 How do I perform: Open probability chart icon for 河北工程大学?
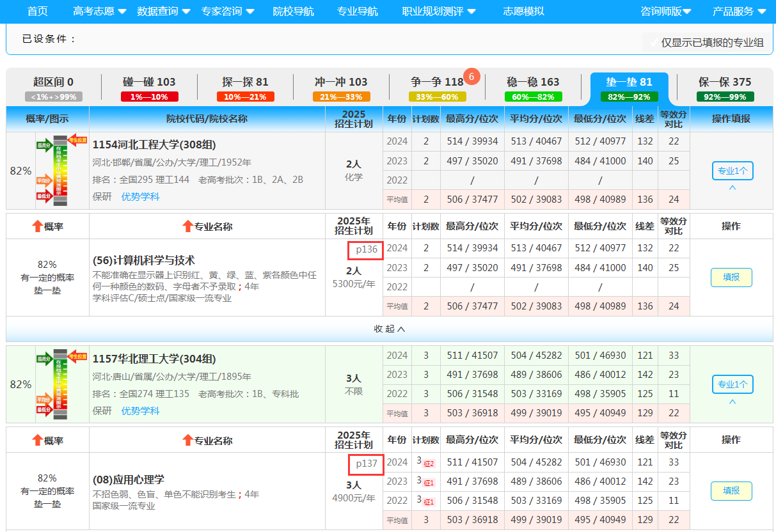[60, 171]
